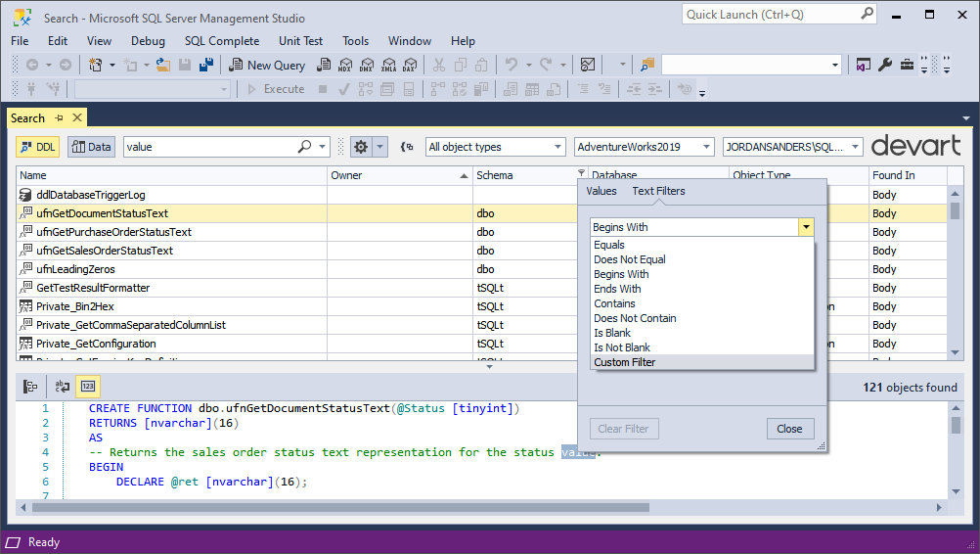Sort by the Name column header
This screenshot has height=554, width=980.
(x=171, y=175)
